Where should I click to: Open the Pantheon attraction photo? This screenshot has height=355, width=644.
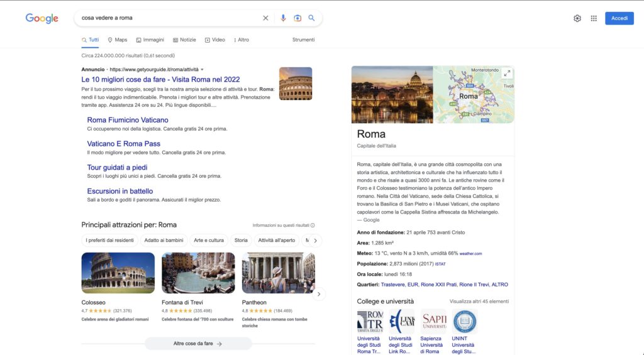(279, 273)
